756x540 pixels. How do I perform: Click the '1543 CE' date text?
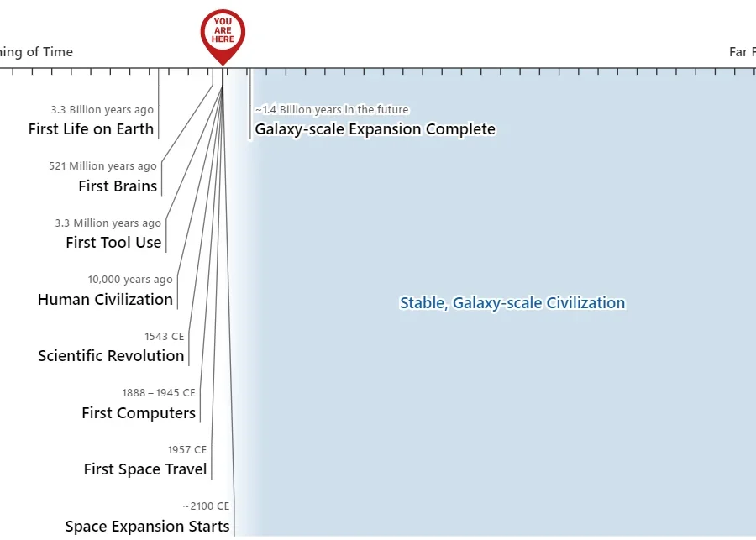point(165,337)
